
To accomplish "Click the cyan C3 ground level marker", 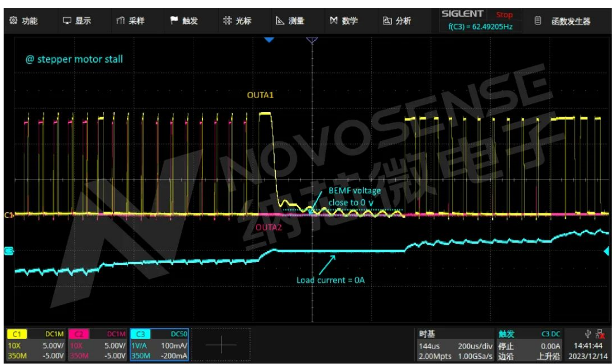I will click(x=8, y=250).
